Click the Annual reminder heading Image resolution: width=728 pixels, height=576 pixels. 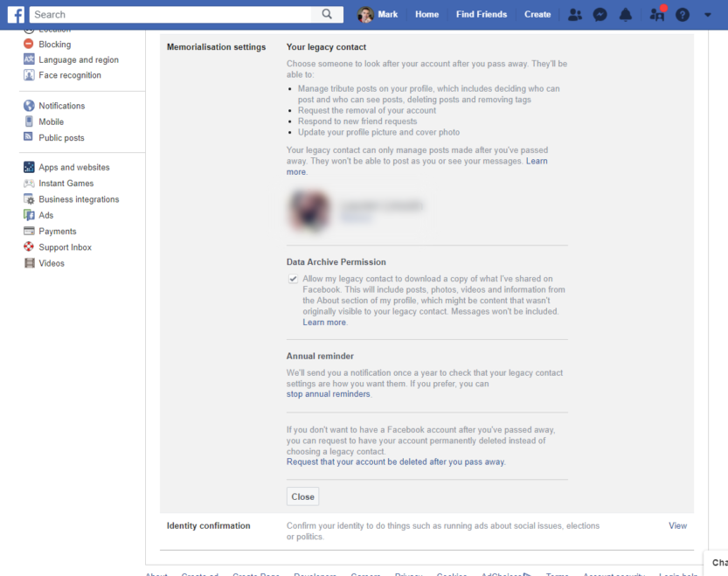pos(320,356)
